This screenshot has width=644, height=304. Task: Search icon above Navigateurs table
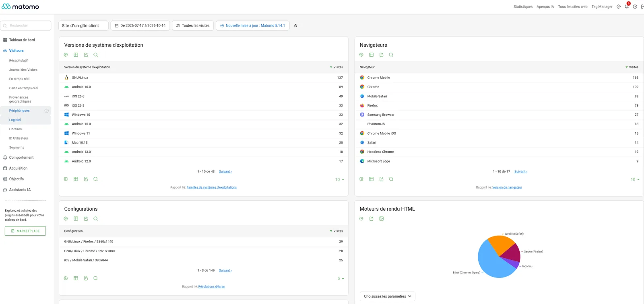[391, 55]
